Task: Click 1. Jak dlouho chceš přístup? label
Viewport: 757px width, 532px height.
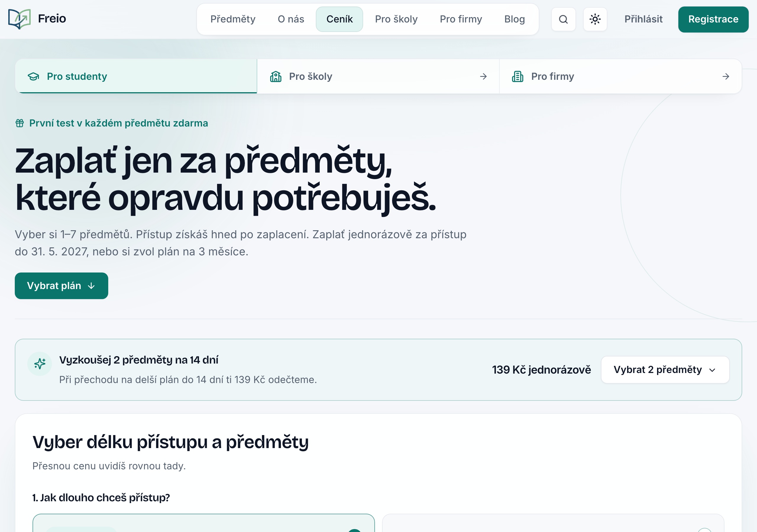Action: click(x=101, y=498)
